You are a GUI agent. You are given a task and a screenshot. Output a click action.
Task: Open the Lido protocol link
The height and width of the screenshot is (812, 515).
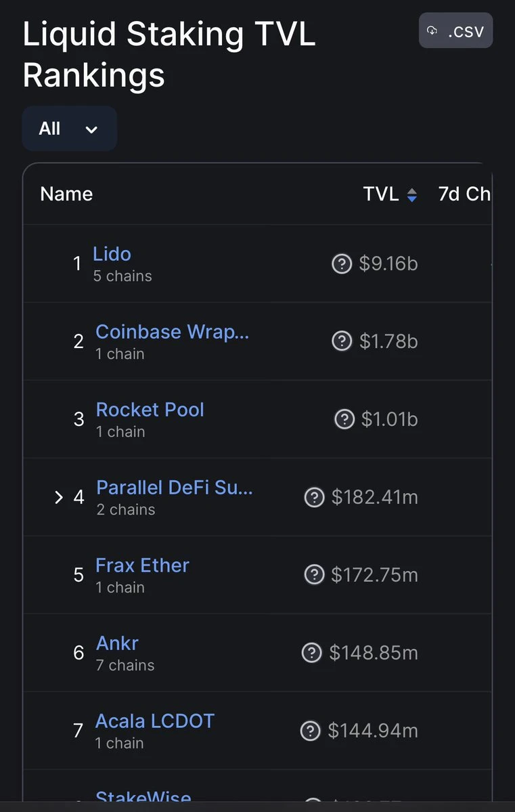112,254
